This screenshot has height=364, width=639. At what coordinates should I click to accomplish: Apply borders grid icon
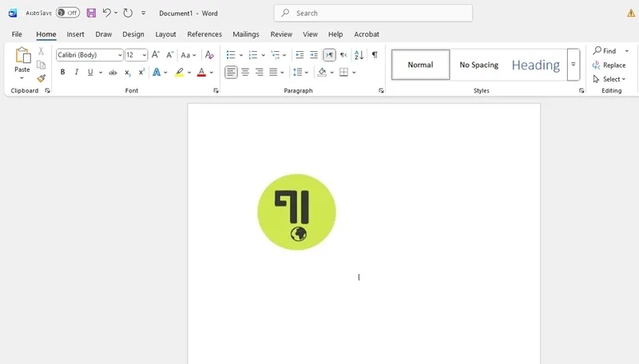(x=344, y=73)
